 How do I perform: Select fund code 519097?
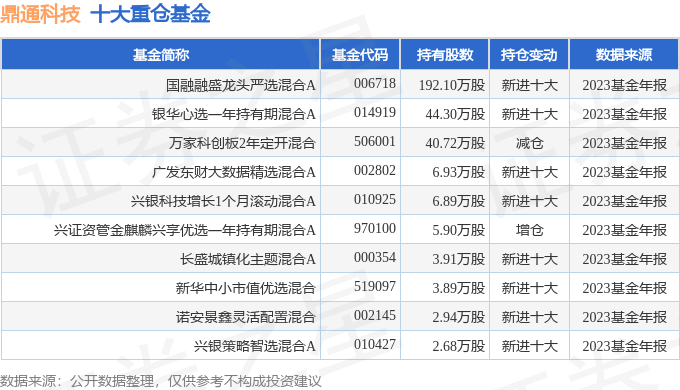point(375,287)
